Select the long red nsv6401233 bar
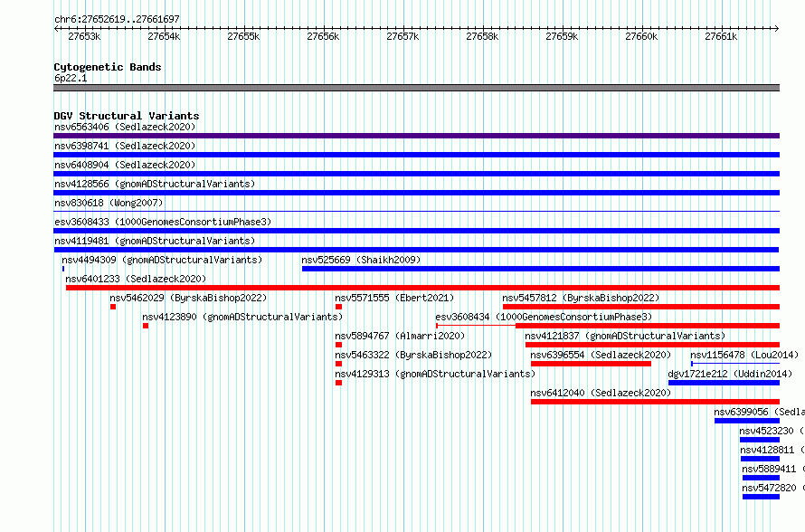The image size is (805, 532). point(422,288)
